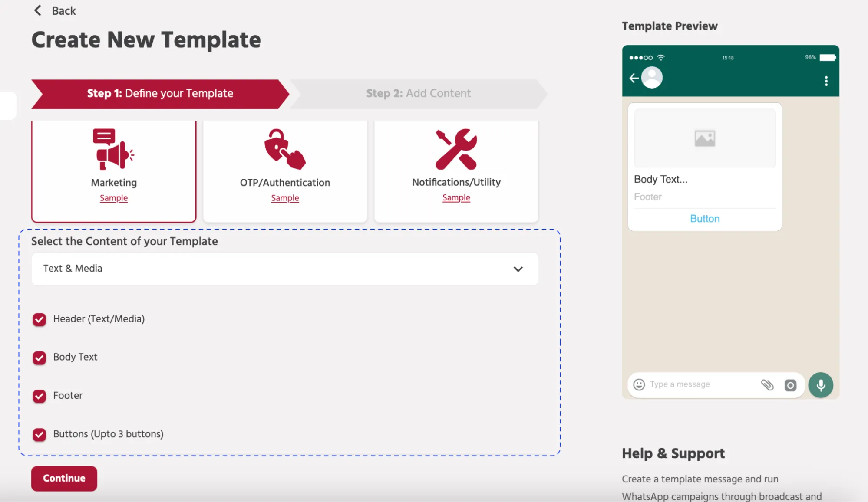Open the Notifications/Utility Sample link
868x502 pixels.
[456, 197]
